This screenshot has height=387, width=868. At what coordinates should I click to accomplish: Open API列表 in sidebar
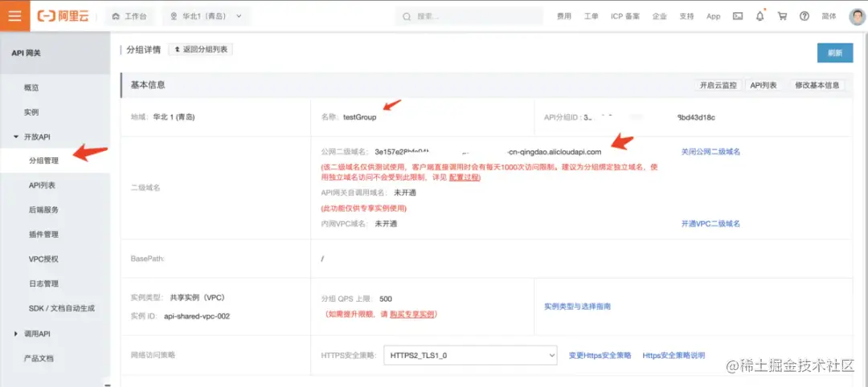[42, 185]
